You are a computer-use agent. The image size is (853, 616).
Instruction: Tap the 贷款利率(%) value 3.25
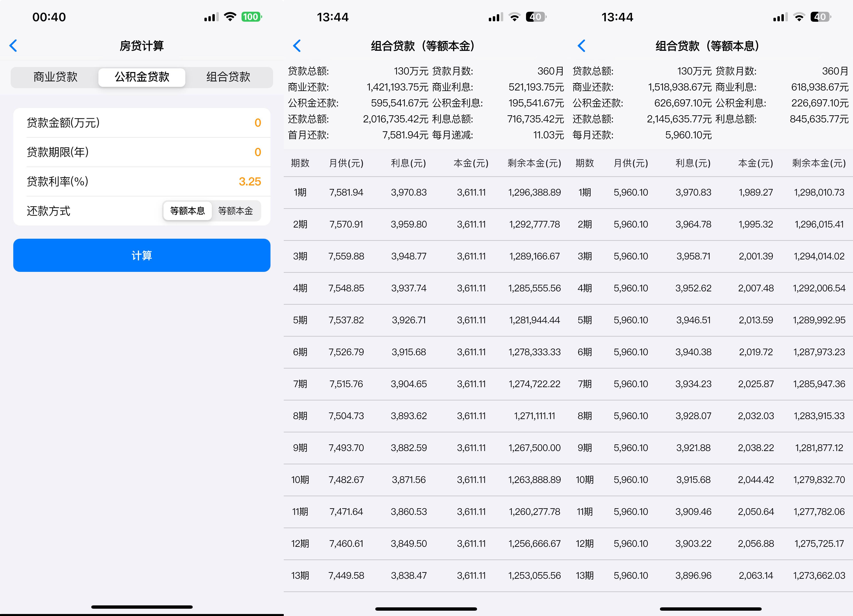coord(250,181)
